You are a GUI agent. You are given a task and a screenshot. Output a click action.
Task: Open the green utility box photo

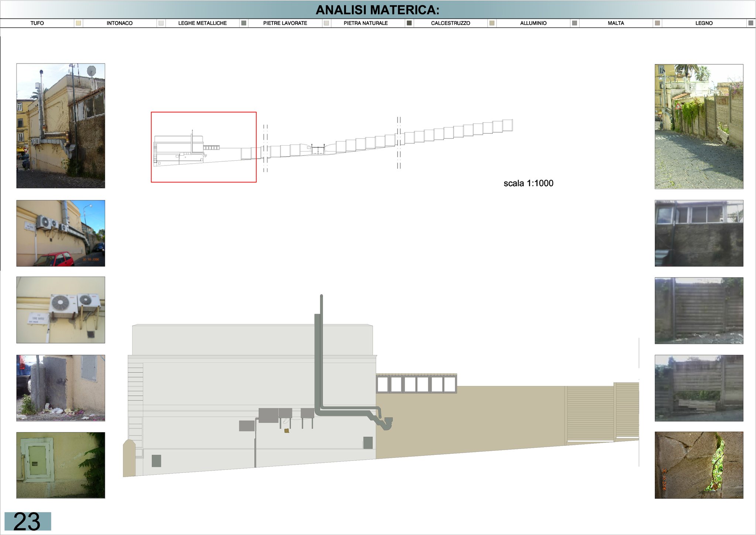coord(61,465)
